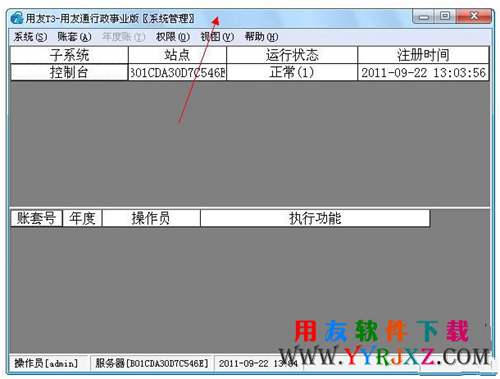Viewport: 500px width, 379px height.
Task: Open the 视图(V) menu
Action: tap(217, 37)
